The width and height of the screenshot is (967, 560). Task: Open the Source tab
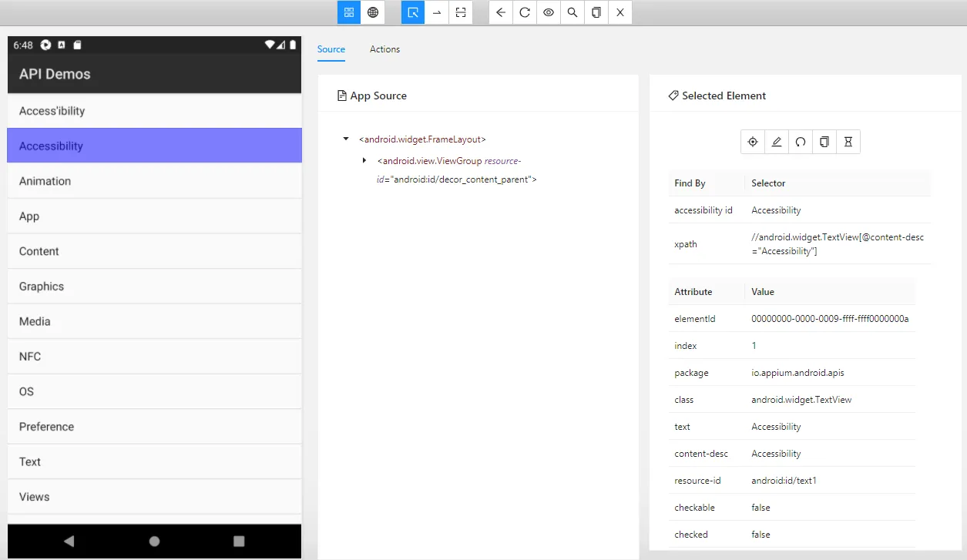click(x=331, y=49)
